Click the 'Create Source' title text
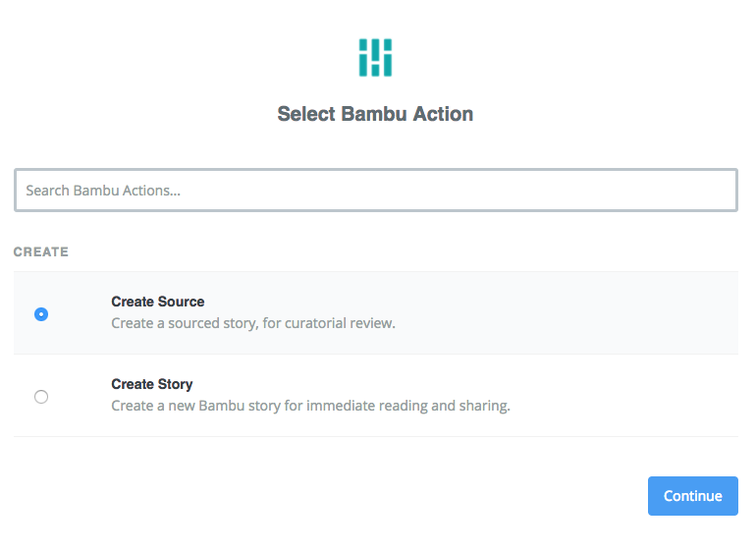The width and height of the screenshot is (756, 552). click(x=158, y=302)
